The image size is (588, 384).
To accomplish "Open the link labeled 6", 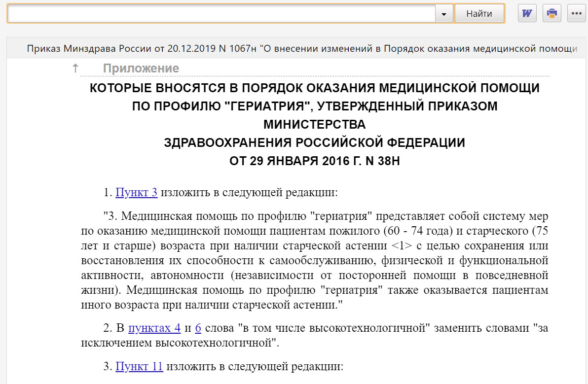I will click(198, 328).
